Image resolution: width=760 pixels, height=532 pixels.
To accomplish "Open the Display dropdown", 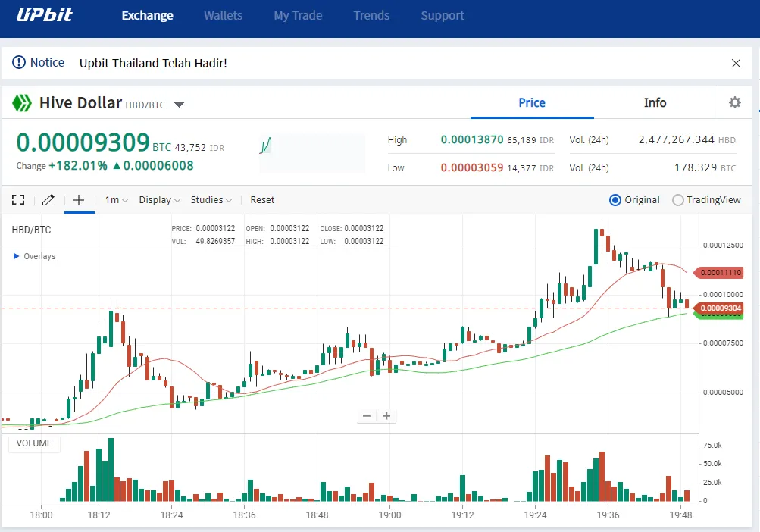I will pyautogui.click(x=159, y=200).
